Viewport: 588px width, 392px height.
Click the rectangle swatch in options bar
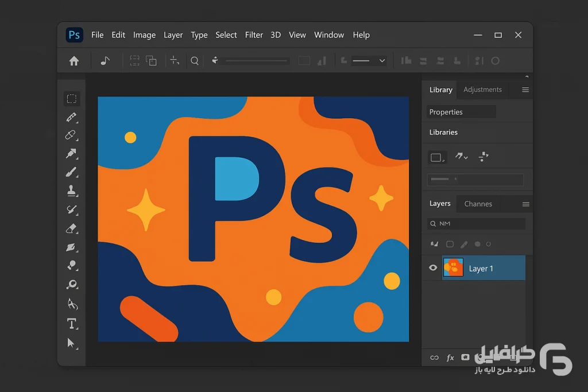(304, 61)
